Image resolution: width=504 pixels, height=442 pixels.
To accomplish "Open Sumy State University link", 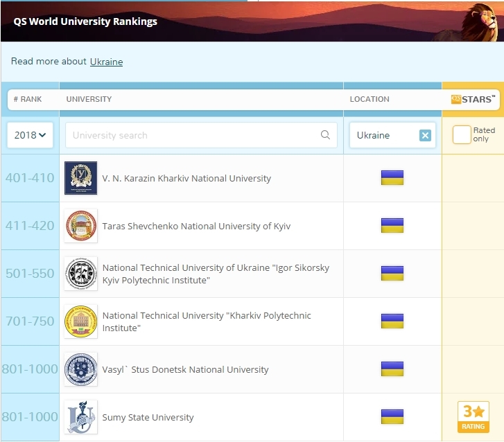I will [148, 417].
